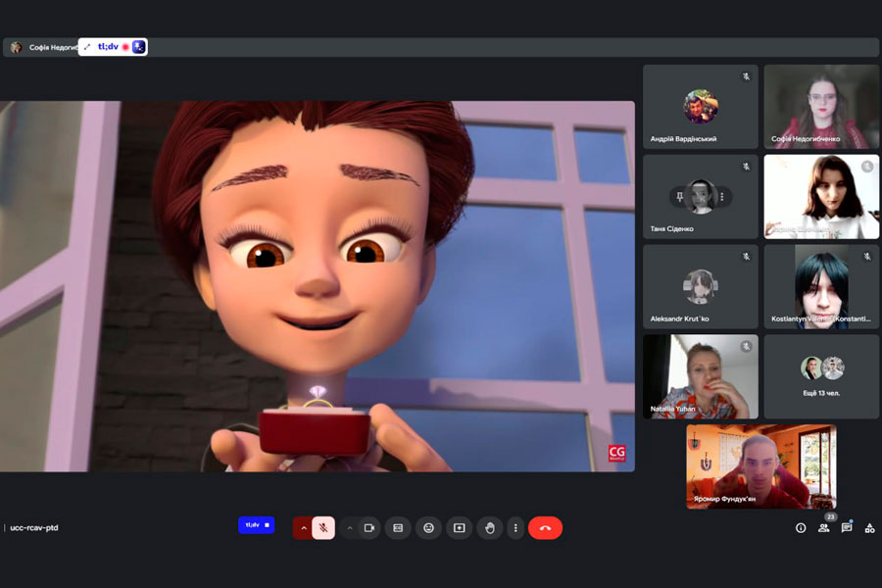Viewport: 882px width, 588px height.
Task: Click the muted mic icon on Aleksandr Krut`ko's tile
Action: coord(746,257)
